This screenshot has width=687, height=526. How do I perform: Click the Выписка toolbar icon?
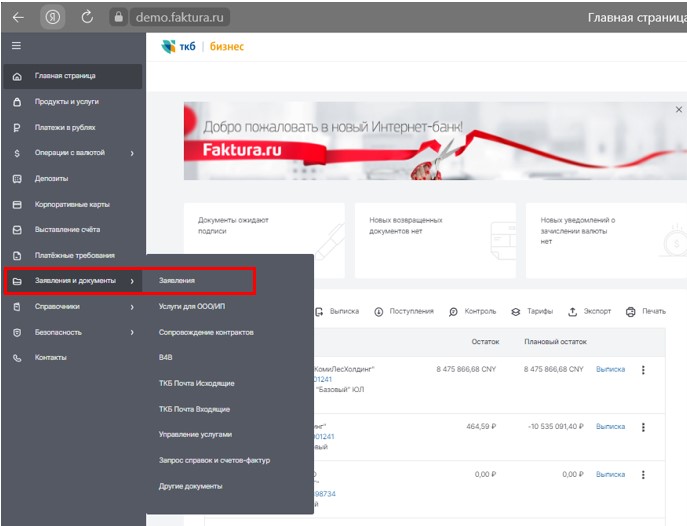coord(319,312)
